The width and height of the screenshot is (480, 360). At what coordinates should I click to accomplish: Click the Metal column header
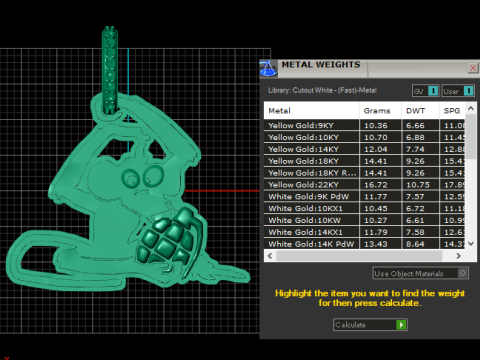coord(311,111)
